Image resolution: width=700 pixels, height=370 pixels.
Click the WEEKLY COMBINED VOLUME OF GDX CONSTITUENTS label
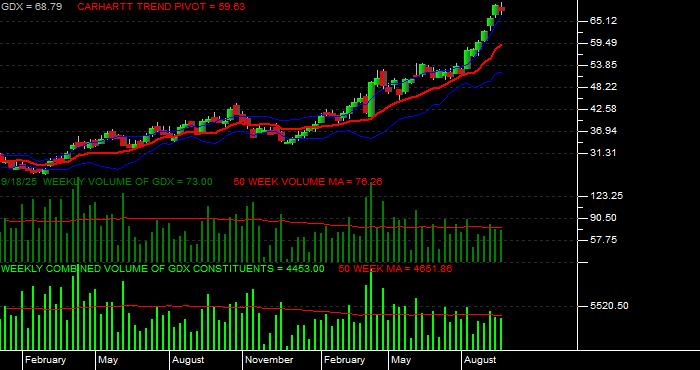click(137, 269)
